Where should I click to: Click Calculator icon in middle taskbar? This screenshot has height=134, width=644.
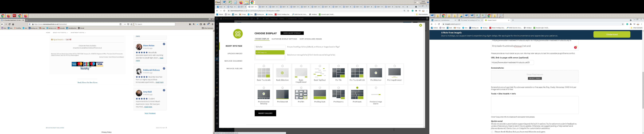235,2
